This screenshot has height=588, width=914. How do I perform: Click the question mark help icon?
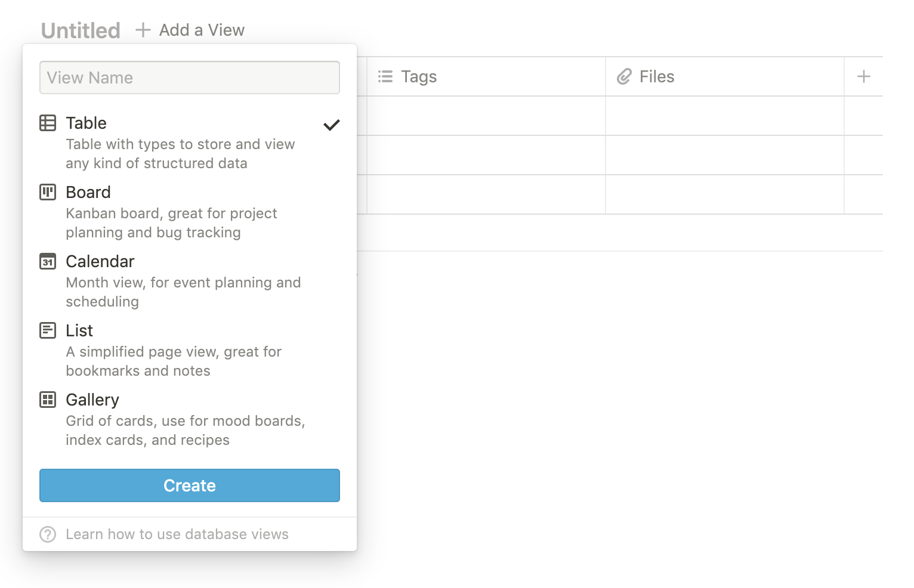coord(48,534)
